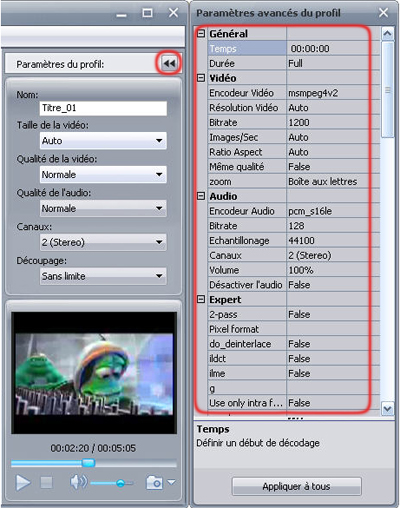The image size is (400, 508).
Task: Mute the preview speaker icon
Action: tap(78, 482)
